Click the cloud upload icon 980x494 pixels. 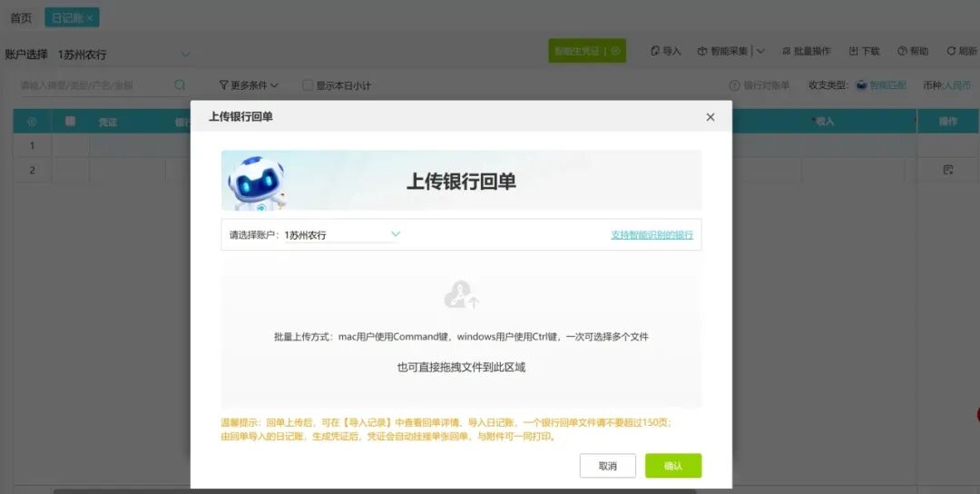pyautogui.click(x=461, y=294)
